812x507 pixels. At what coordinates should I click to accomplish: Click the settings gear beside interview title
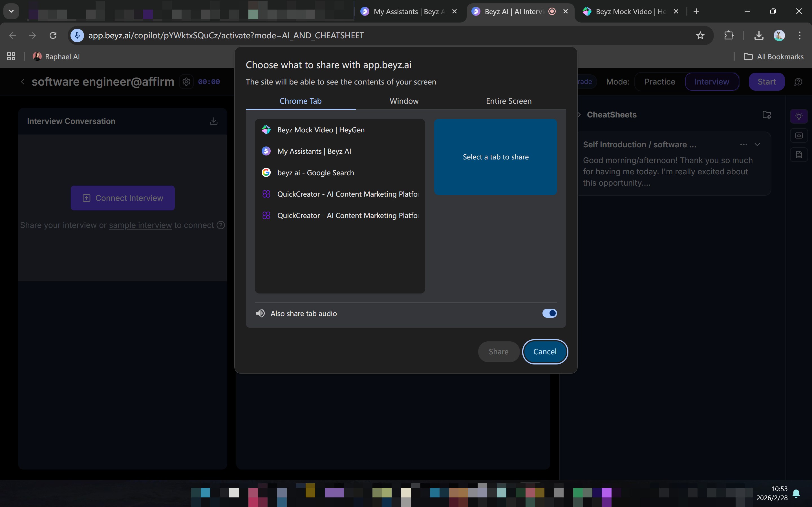pos(187,82)
